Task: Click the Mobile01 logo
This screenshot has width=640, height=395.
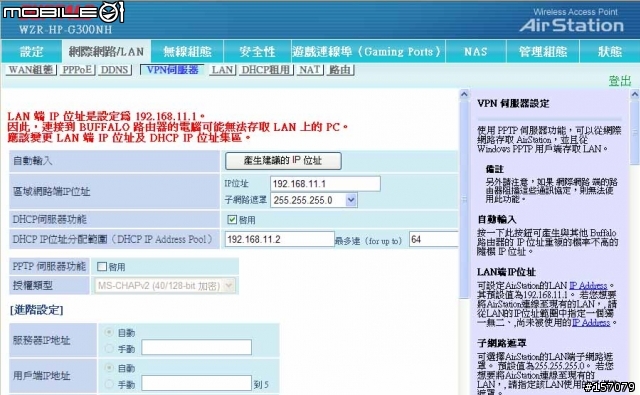Action: 63,12
